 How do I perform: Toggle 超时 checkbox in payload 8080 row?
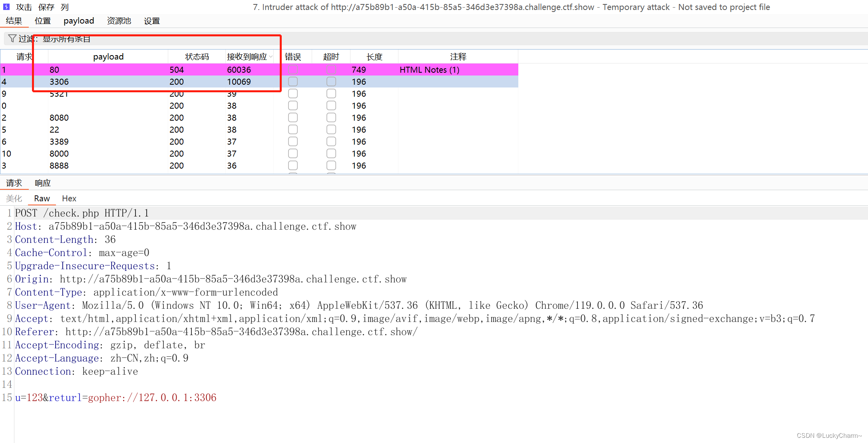click(x=331, y=117)
